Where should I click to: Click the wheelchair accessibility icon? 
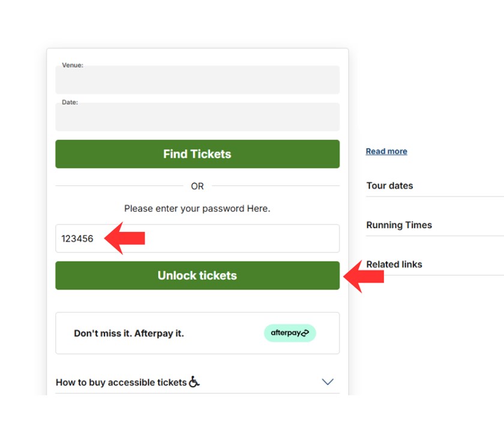click(x=194, y=382)
